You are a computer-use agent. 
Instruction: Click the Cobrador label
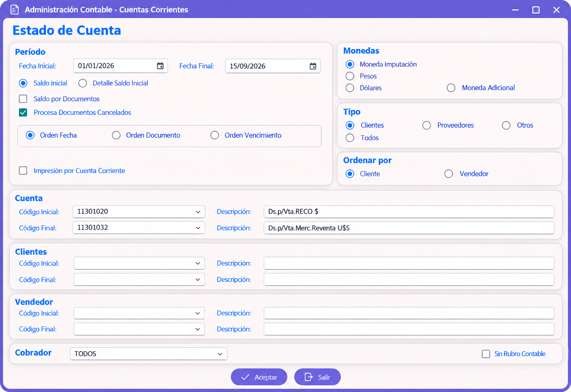(x=33, y=353)
